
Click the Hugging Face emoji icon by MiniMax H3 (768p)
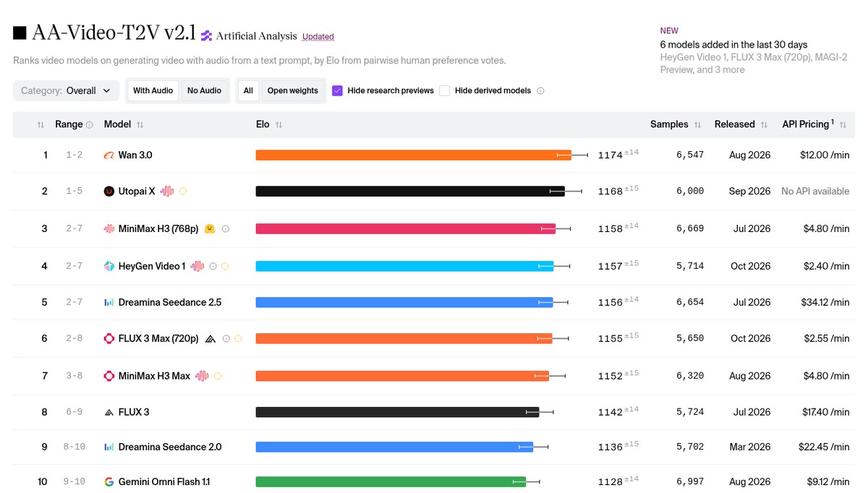(x=210, y=228)
